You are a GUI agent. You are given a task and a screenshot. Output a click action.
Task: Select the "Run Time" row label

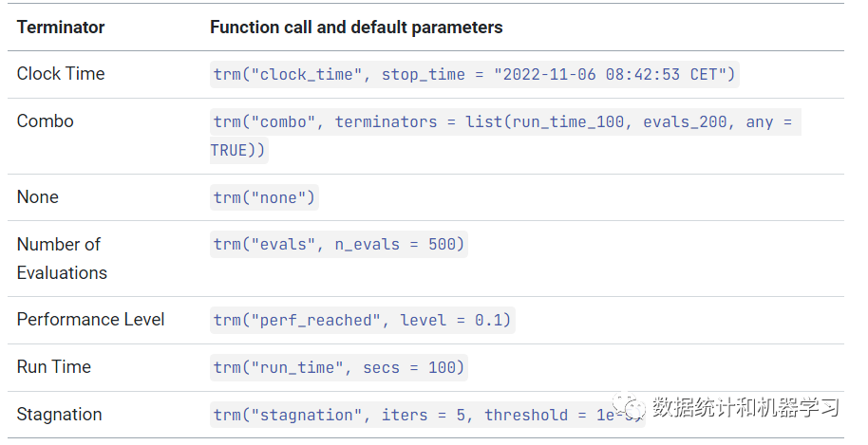click(x=54, y=367)
